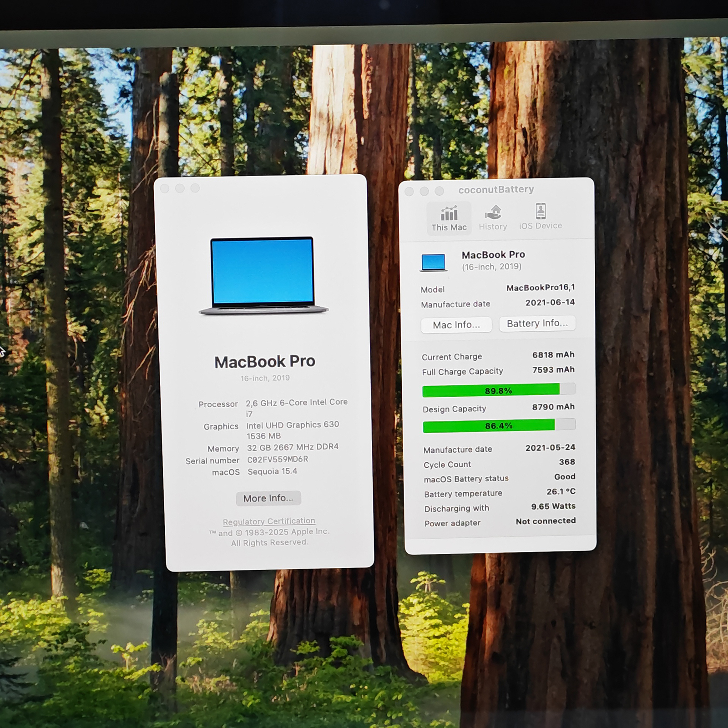The image size is (728, 728).
Task: Close the About This Mac window
Action: 165,189
